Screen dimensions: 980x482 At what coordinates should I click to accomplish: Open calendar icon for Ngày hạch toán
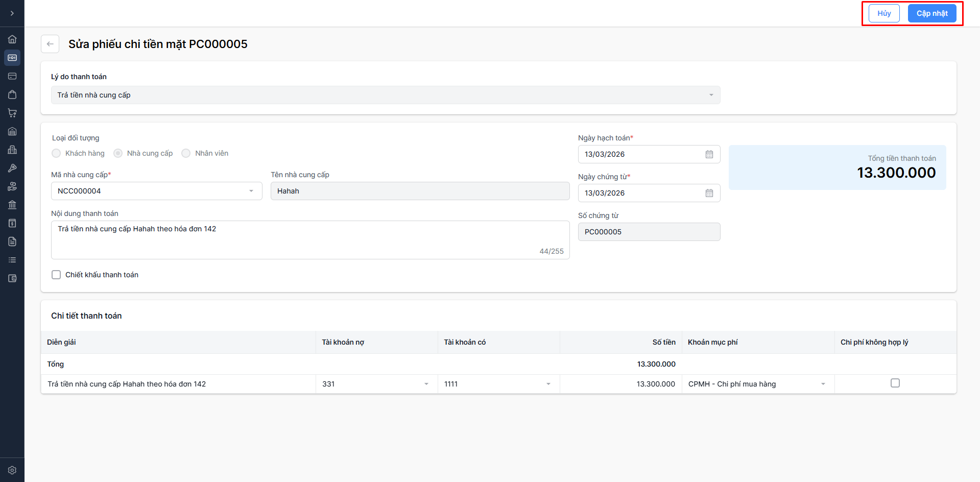click(x=709, y=154)
